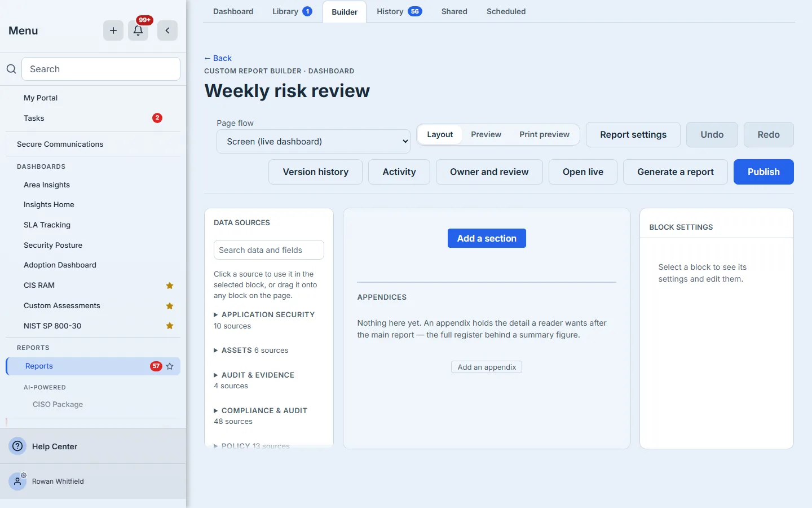Click Open live button
This screenshot has width=812, height=508.
(583, 172)
